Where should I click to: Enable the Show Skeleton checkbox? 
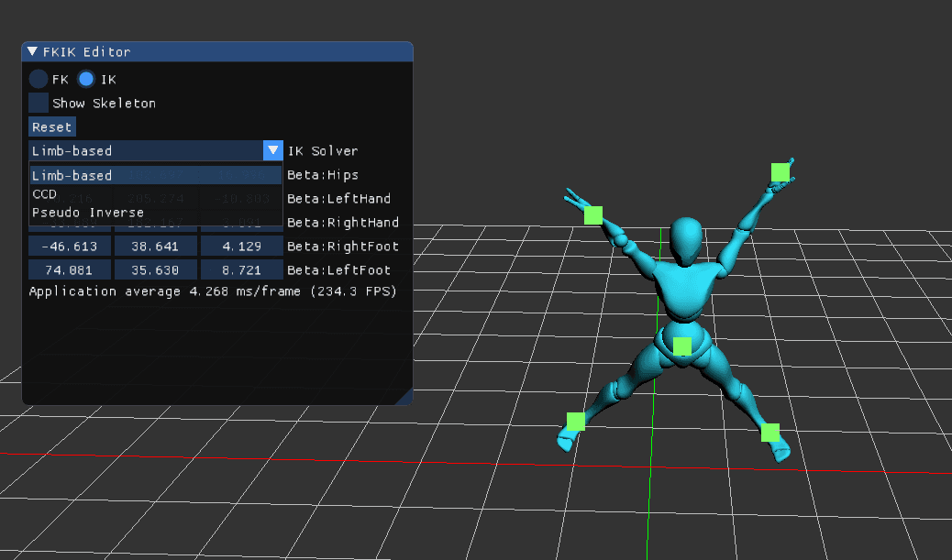click(x=39, y=104)
